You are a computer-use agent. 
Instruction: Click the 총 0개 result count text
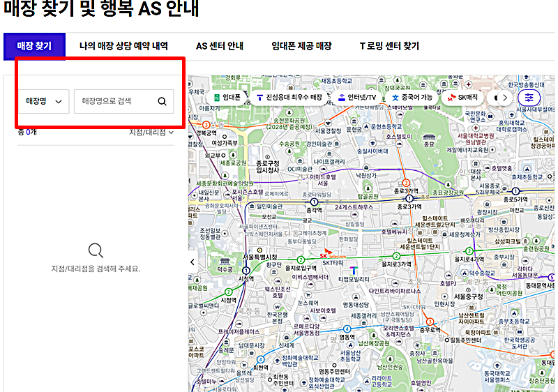[27, 133]
